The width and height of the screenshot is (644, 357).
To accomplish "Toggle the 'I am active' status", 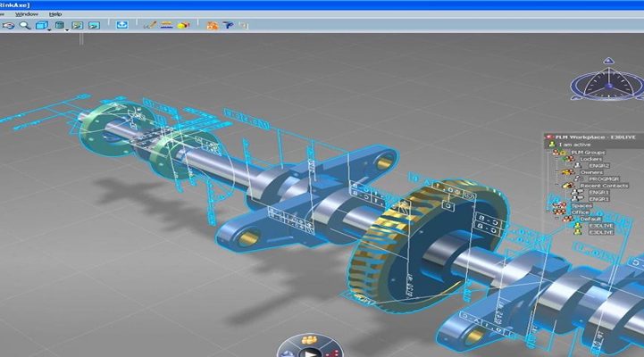I will (573, 145).
